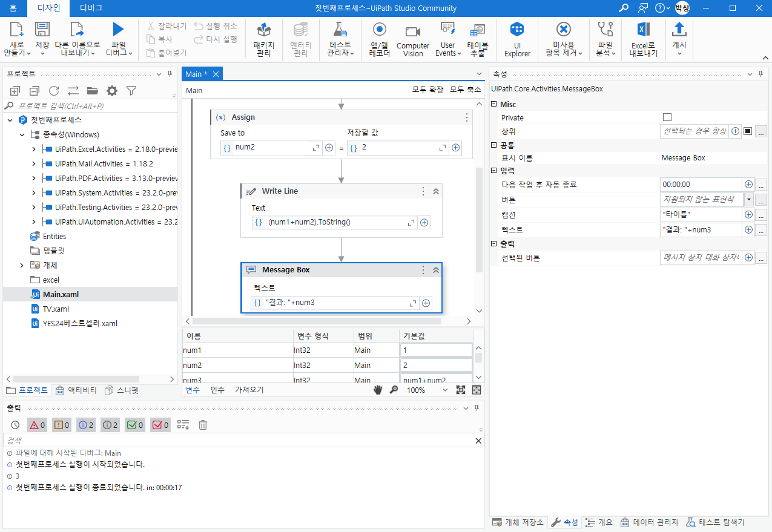Click the refresh icon in project panel
Viewport: 772px width, 532px height.
(54, 91)
